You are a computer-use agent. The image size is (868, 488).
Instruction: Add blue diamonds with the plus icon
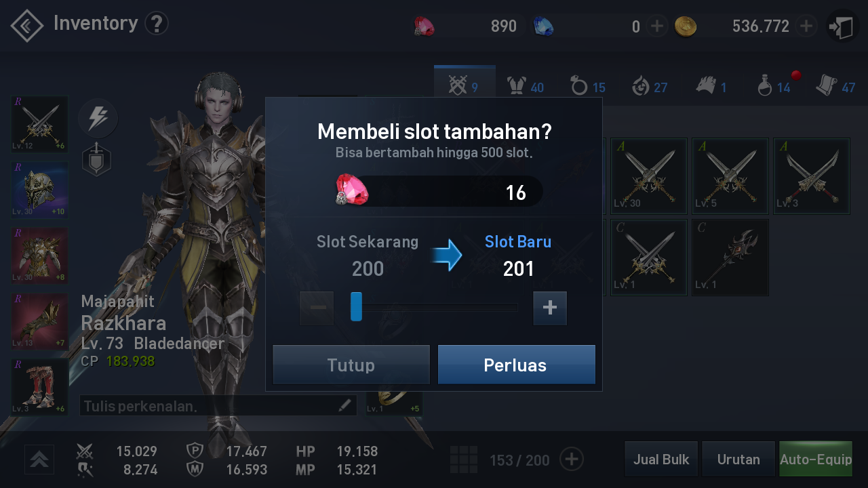[x=656, y=26]
